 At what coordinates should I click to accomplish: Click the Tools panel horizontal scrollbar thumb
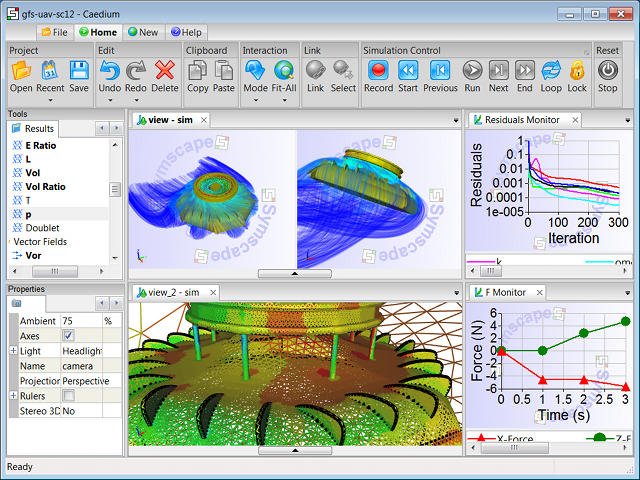point(55,271)
